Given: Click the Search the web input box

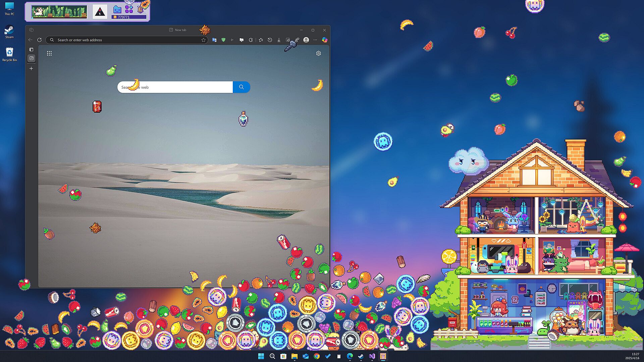Looking at the screenshot, I should pyautogui.click(x=175, y=87).
